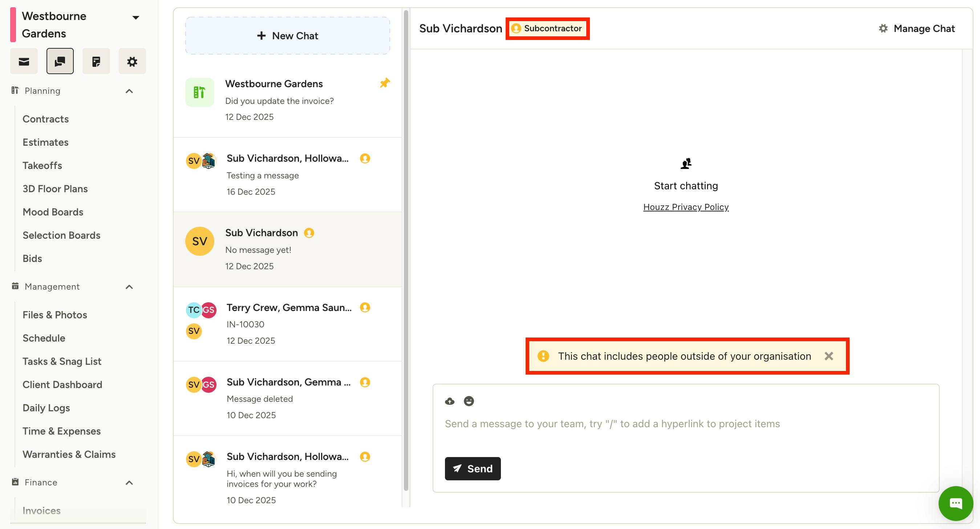Open Terry Crew, Gemma Saun... chat
This screenshot has height=529, width=980.
click(x=288, y=324)
